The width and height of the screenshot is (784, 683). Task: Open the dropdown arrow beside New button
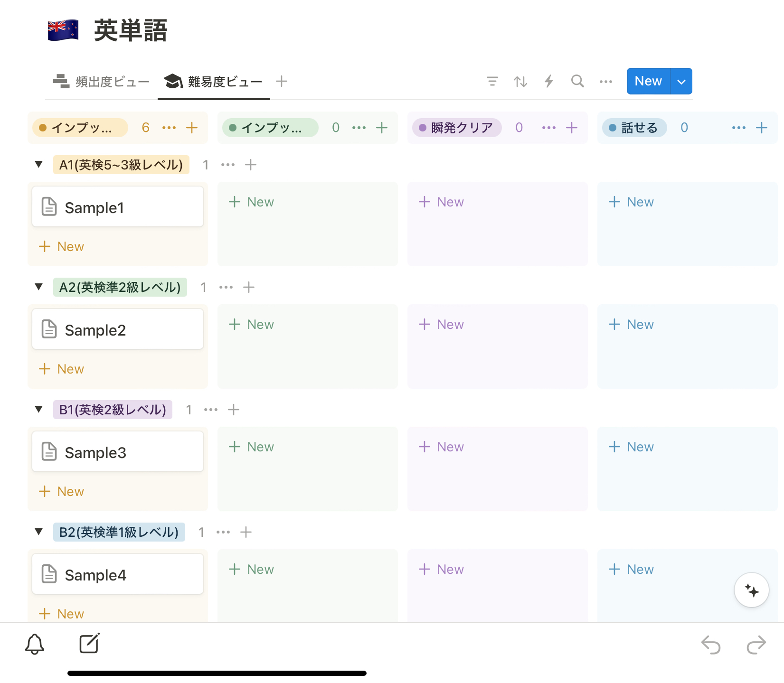click(x=681, y=82)
